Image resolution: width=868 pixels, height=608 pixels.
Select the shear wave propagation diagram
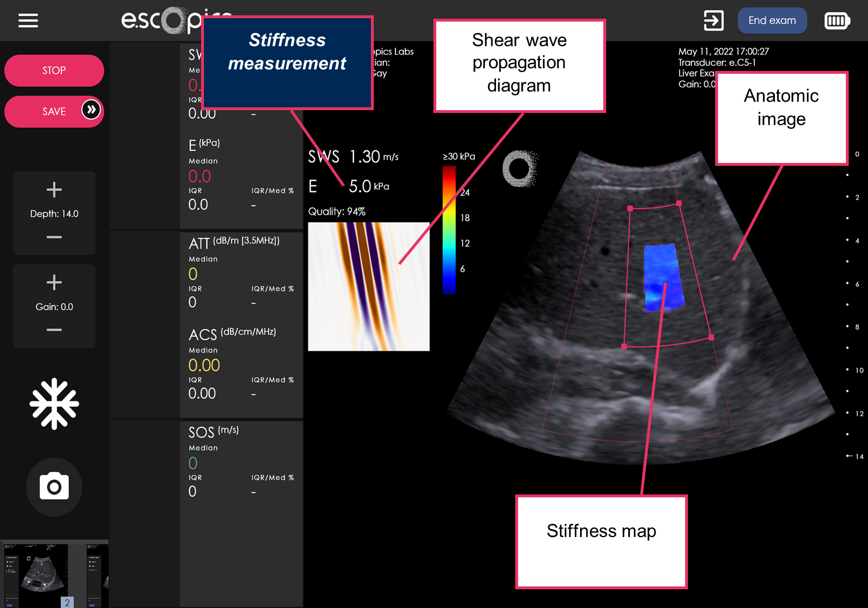369,287
